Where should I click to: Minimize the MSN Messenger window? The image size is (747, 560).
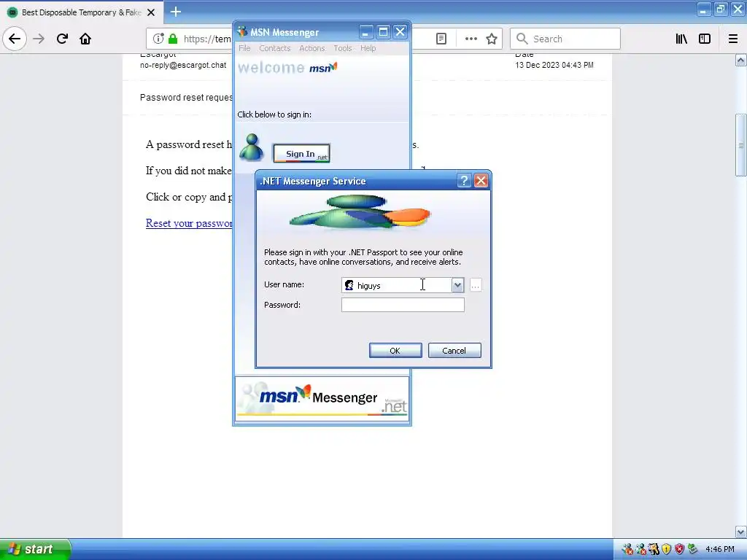coord(366,32)
